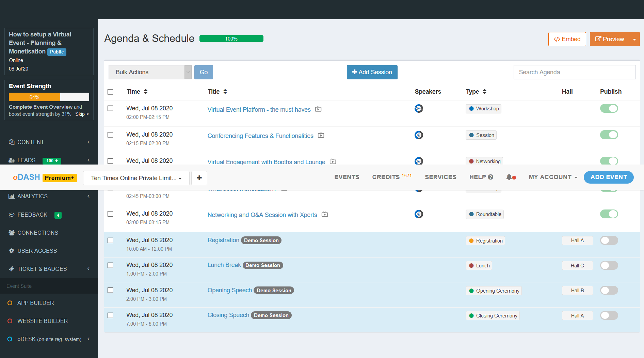
Task: Expand the oDESK sidebar section chevron
Action: 88,339
